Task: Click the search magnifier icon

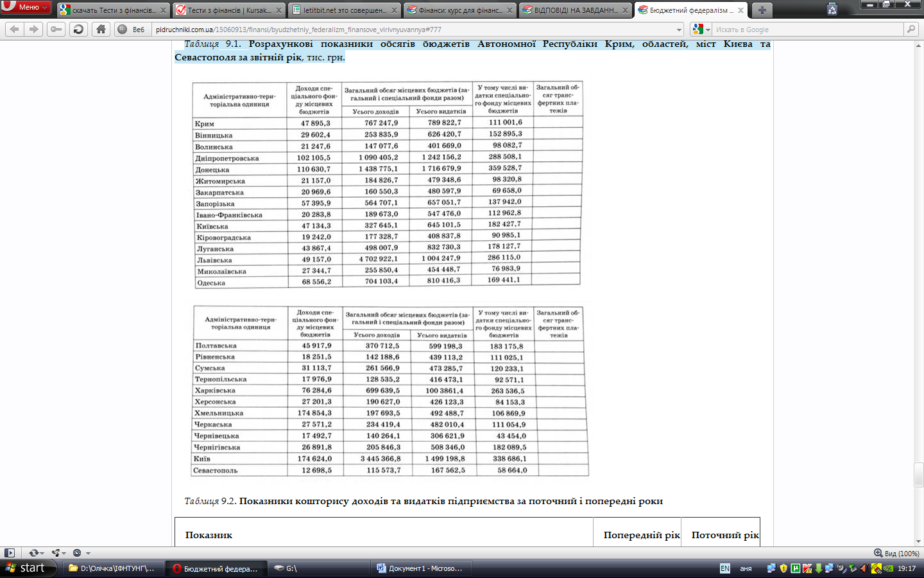Action: coord(911,30)
